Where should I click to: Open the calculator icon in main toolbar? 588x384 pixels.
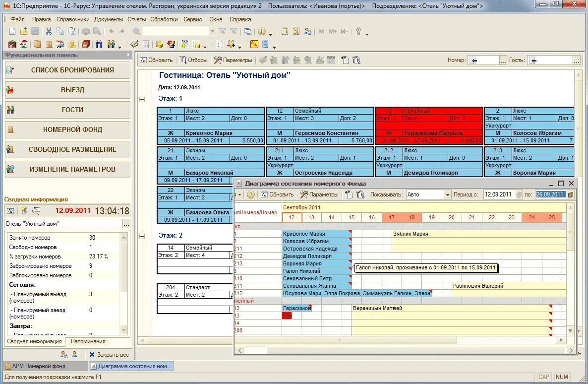click(x=285, y=32)
